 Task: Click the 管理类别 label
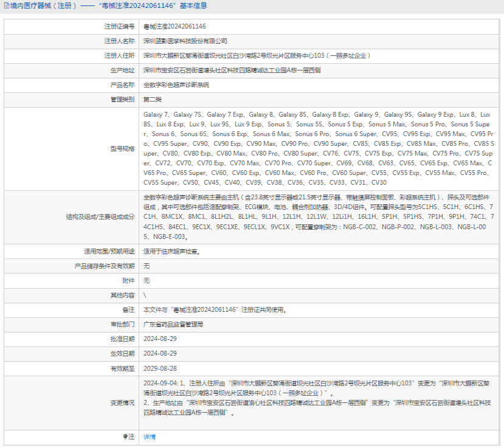pos(122,99)
